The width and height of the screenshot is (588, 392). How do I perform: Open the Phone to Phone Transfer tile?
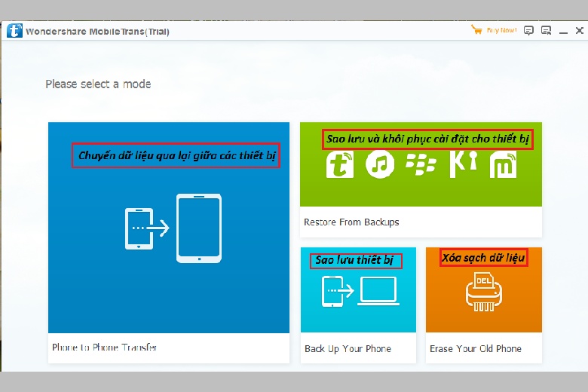coord(169,242)
